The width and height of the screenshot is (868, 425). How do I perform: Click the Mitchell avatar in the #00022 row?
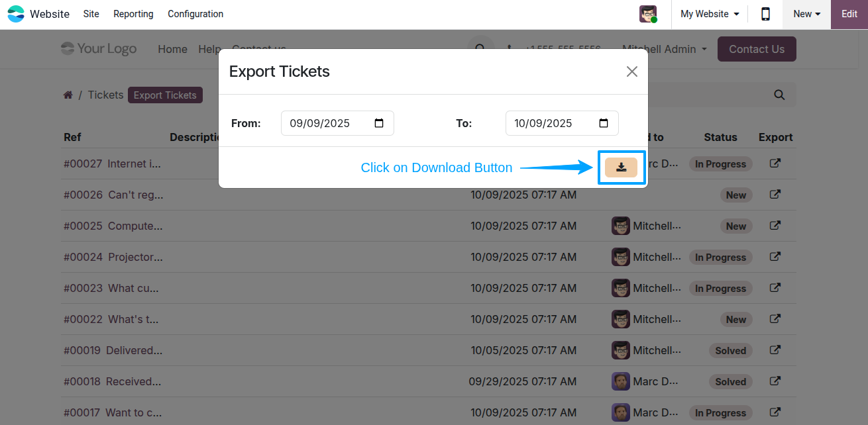pyautogui.click(x=621, y=319)
